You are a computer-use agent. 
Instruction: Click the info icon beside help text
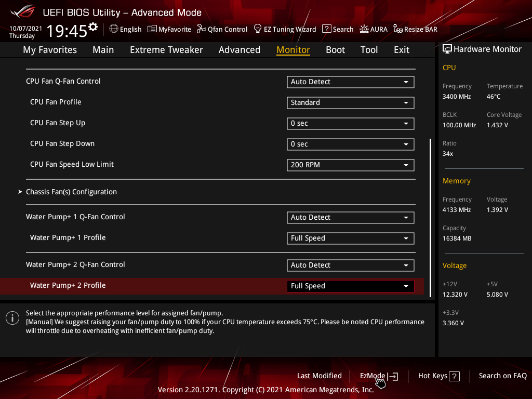(x=12, y=318)
